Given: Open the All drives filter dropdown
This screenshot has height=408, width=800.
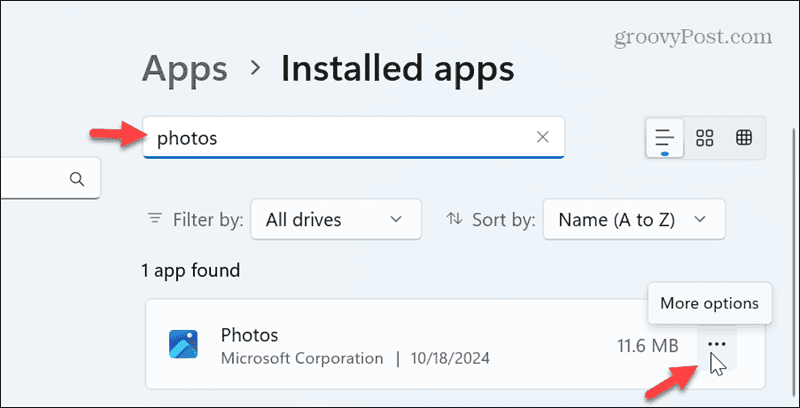Looking at the screenshot, I should (336, 219).
